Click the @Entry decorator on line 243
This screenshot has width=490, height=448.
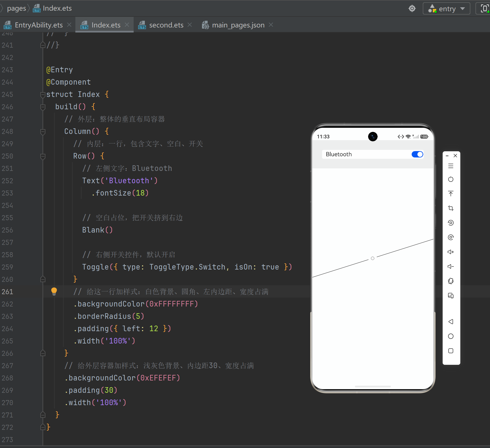(59, 70)
